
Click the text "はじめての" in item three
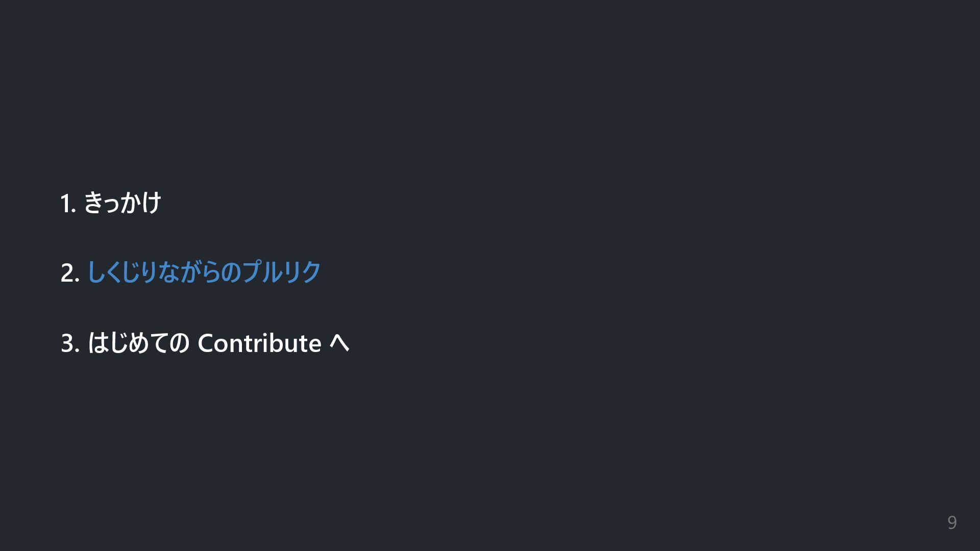(x=138, y=343)
